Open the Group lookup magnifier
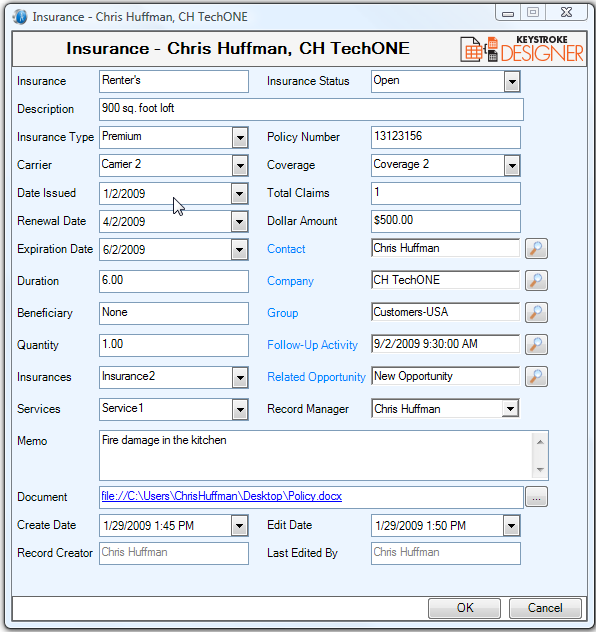 click(536, 312)
